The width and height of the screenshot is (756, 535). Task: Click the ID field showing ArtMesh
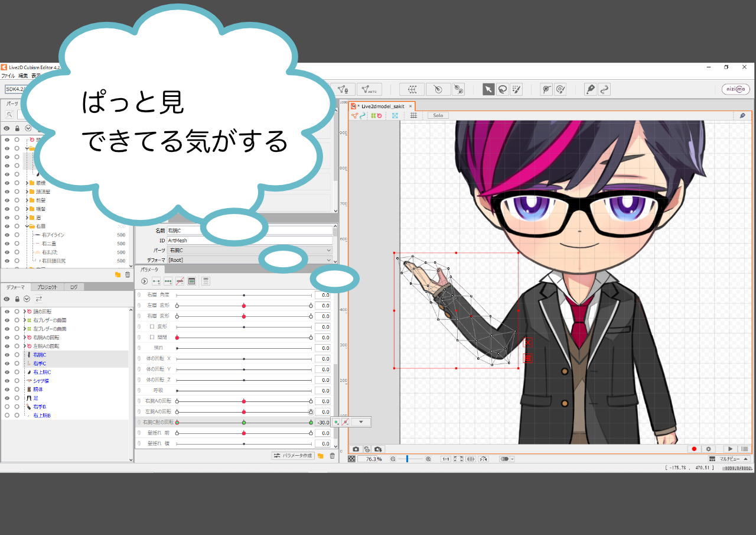click(x=250, y=241)
